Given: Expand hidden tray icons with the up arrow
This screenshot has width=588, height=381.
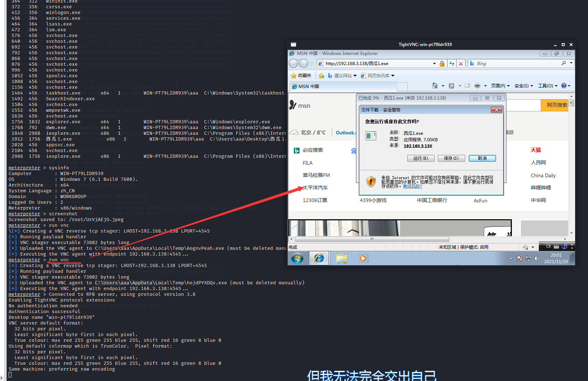Looking at the screenshot, I should (x=511, y=258).
